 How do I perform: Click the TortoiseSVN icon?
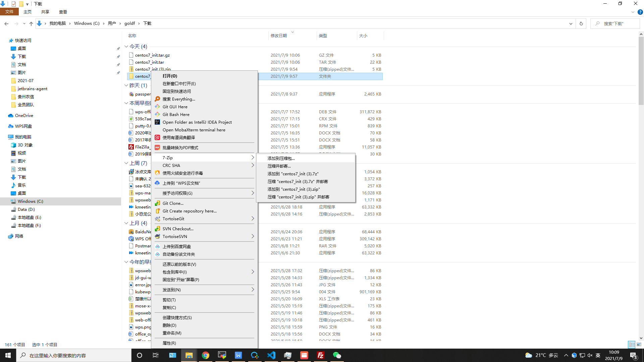(x=157, y=236)
